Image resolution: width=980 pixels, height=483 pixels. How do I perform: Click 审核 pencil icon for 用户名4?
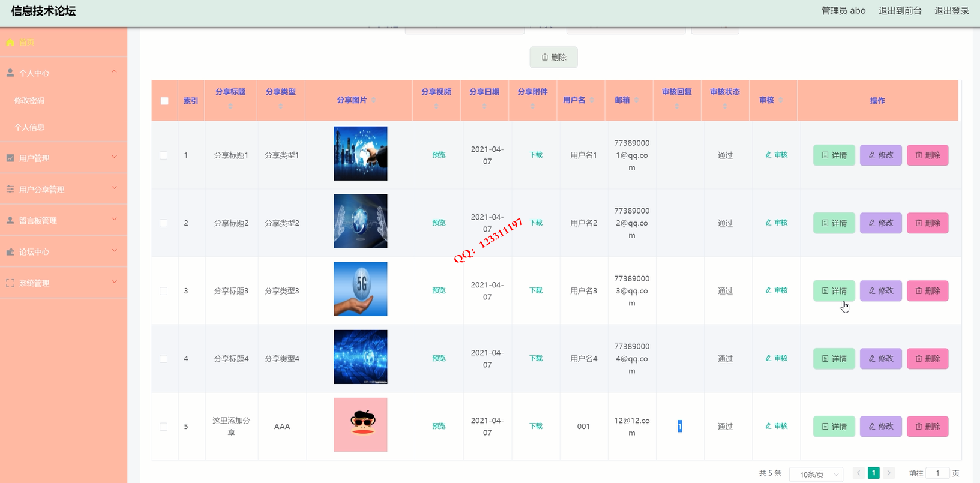click(x=768, y=358)
